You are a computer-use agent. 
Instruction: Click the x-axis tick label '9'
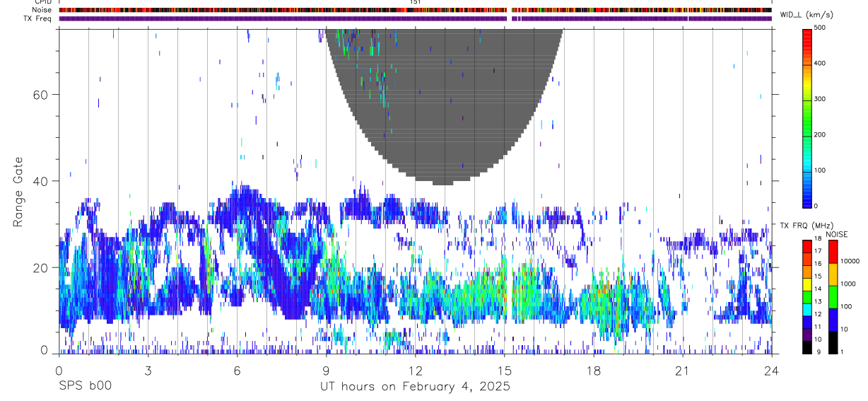pyautogui.click(x=326, y=371)
